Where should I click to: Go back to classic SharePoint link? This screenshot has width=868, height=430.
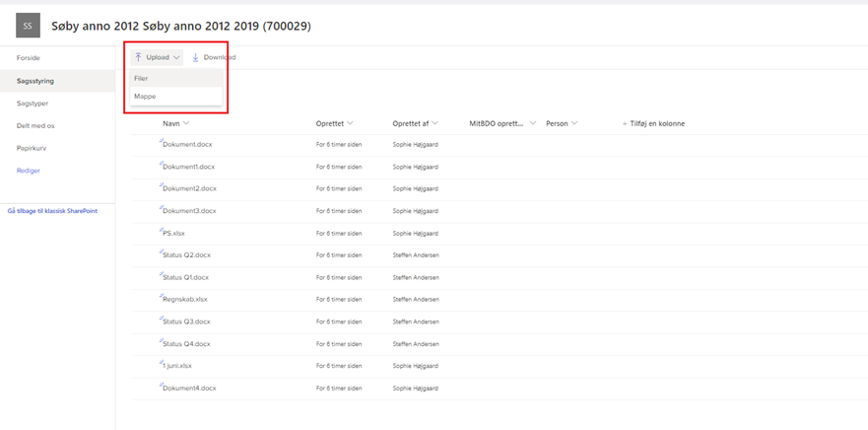click(x=52, y=211)
